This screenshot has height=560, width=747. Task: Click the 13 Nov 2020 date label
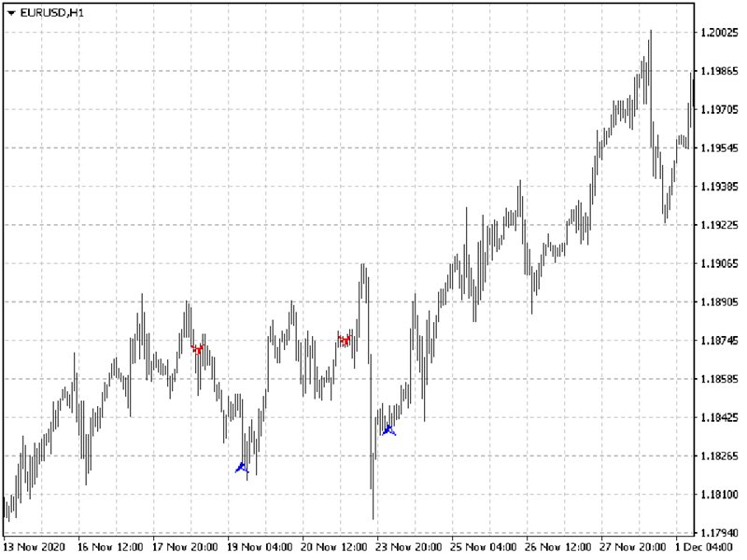[x=35, y=547]
